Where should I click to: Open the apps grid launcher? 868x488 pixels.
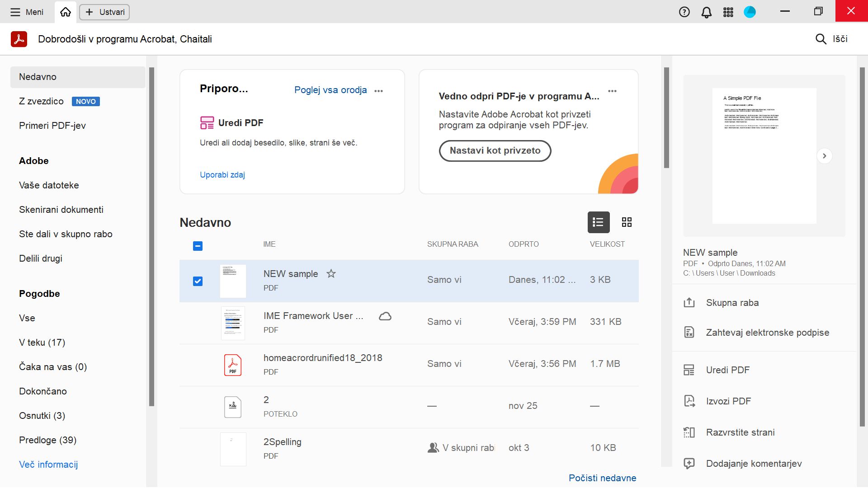point(728,12)
